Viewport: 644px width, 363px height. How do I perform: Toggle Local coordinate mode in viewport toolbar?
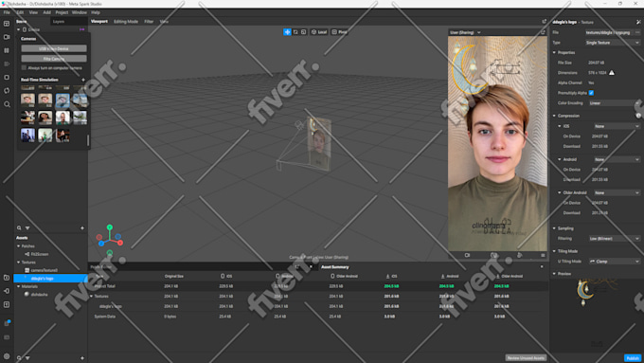319,32
